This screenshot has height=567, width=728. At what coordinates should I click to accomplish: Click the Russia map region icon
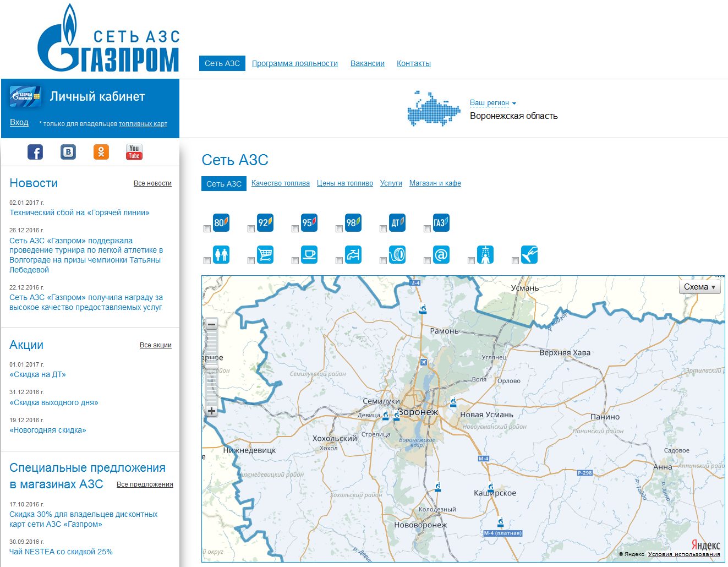point(434,108)
